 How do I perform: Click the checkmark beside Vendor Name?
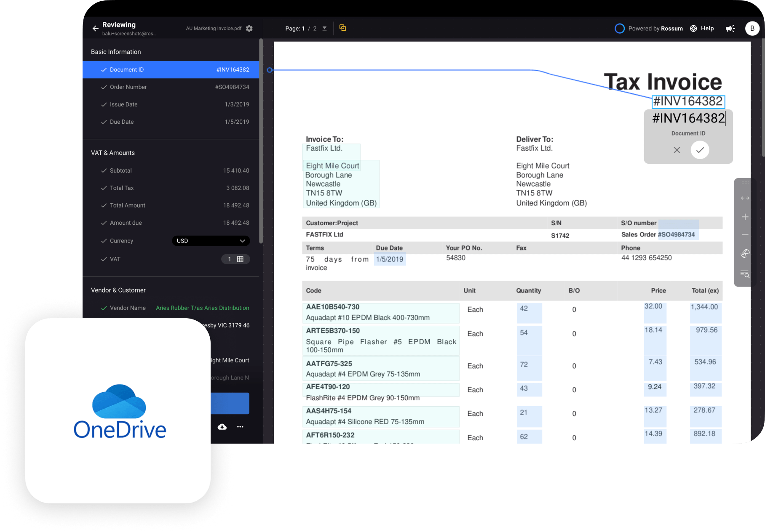click(104, 308)
